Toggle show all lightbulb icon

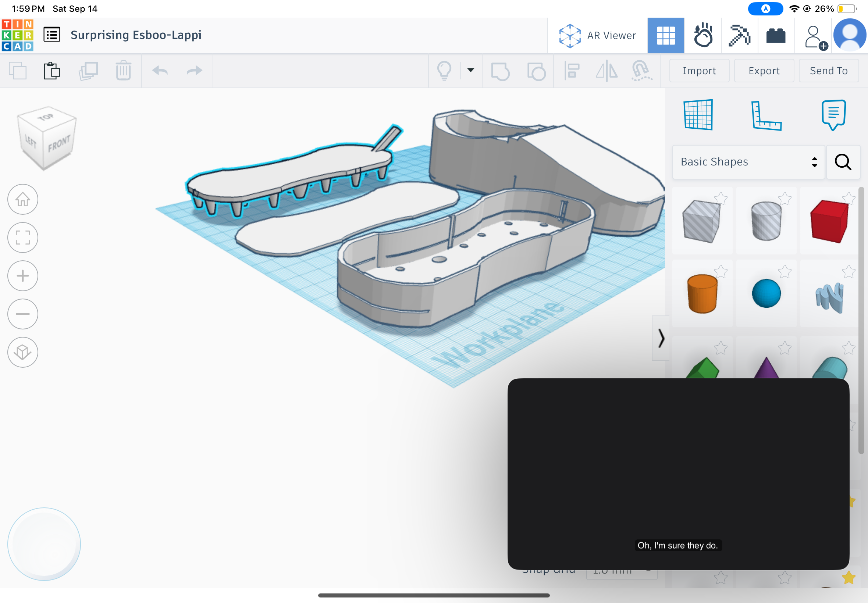pos(444,71)
